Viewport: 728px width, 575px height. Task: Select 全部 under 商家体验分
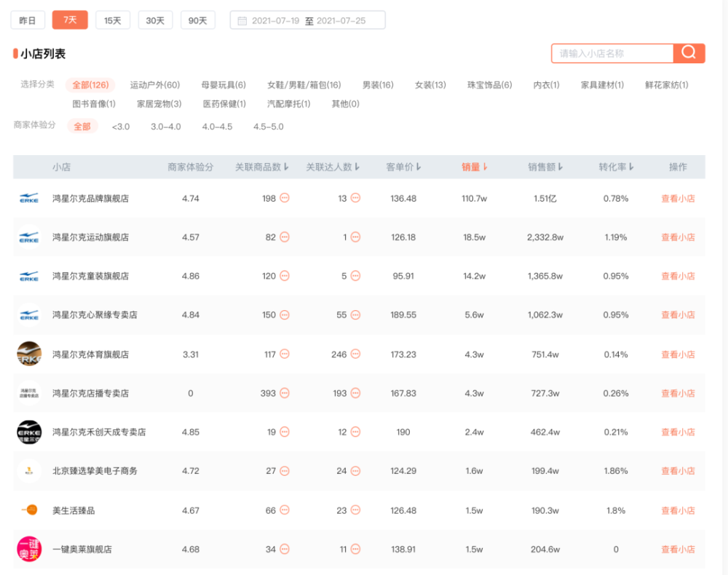click(x=82, y=126)
